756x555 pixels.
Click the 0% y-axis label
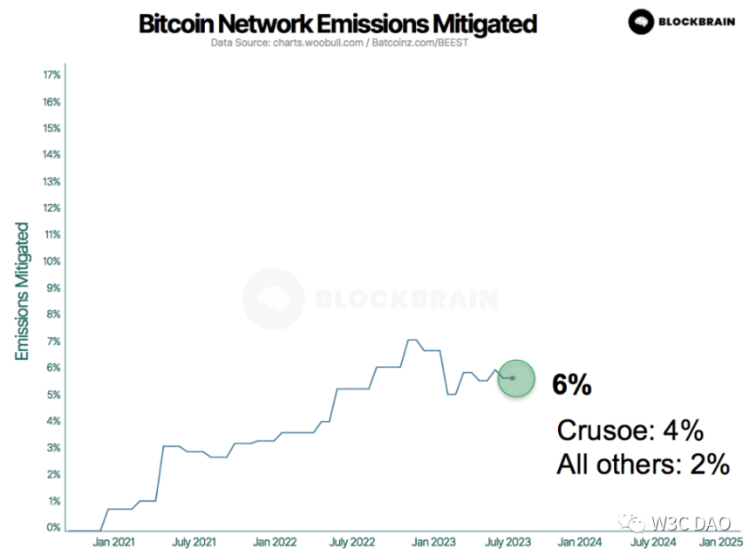tap(51, 527)
